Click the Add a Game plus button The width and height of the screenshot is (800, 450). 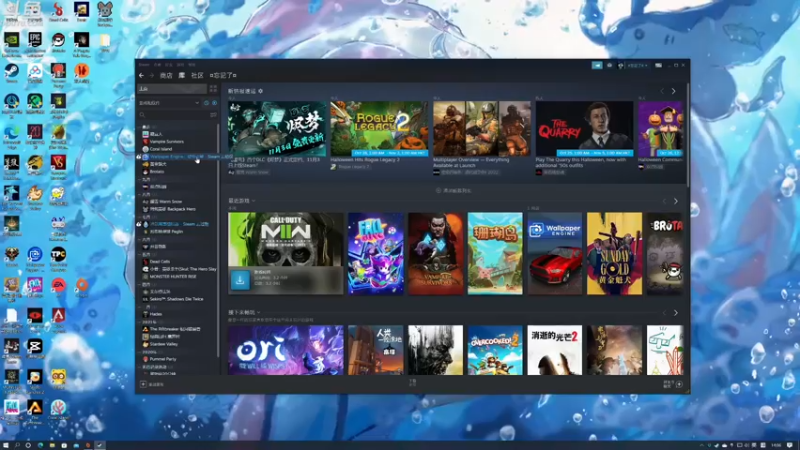[x=143, y=384]
